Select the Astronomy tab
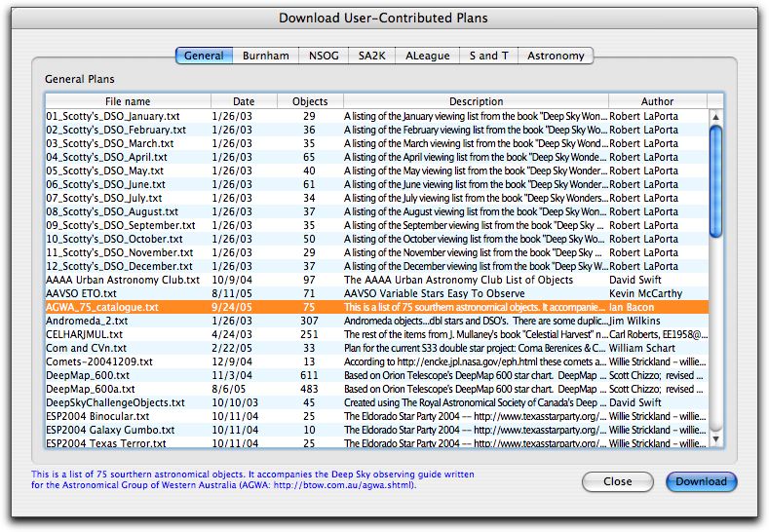This screenshot has height=532, width=769. tap(556, 56)
